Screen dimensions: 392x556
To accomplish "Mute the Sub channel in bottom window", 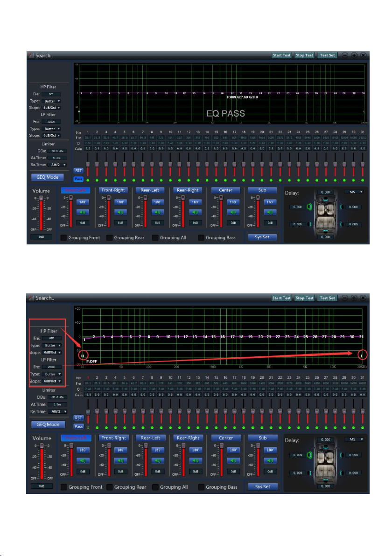I will click(270, 461).
